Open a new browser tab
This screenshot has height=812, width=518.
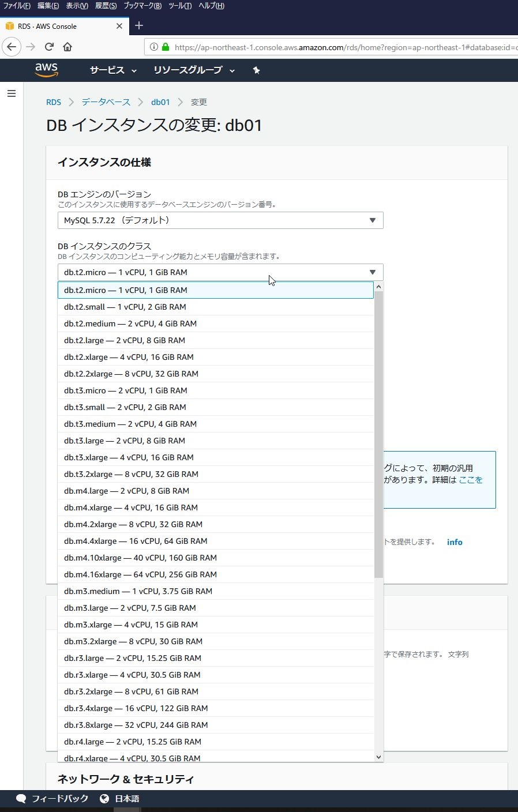(x=138, y=25)
